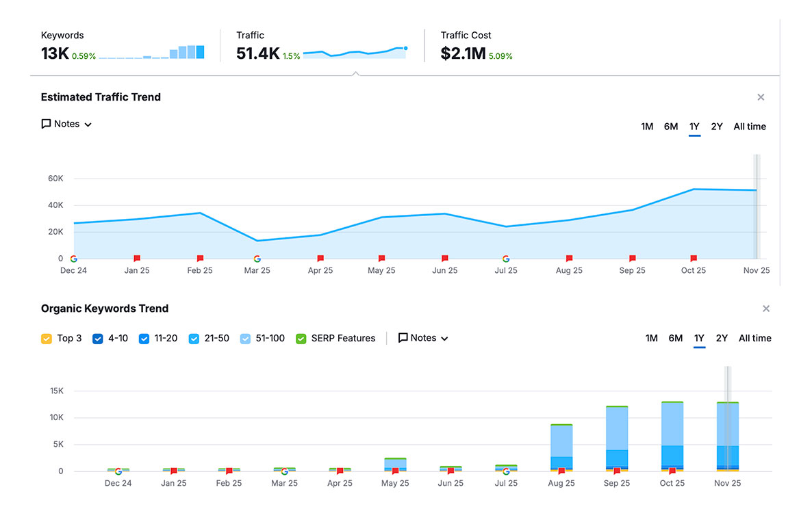812x522 pixels.
Task: Switch the traffic chart to 2Y view
Action: (x=717, y=127)
